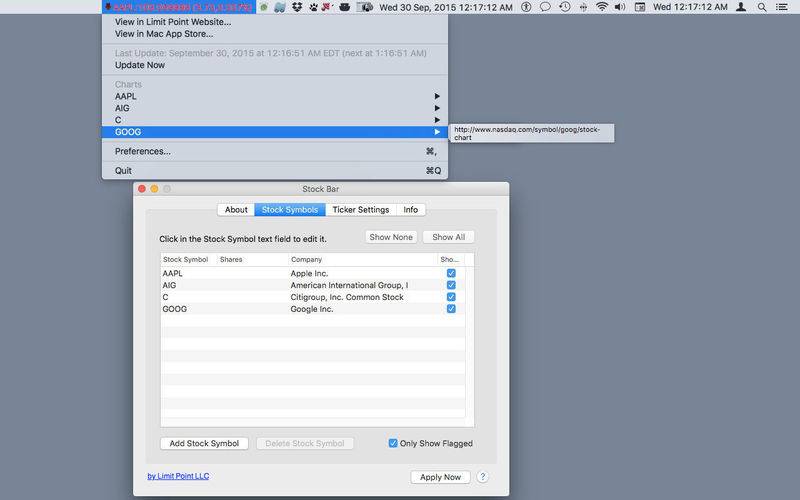Open the Time Machine menu bar icon
The height and width of the screenshot is (500, 800).
[x=564, y=7]
